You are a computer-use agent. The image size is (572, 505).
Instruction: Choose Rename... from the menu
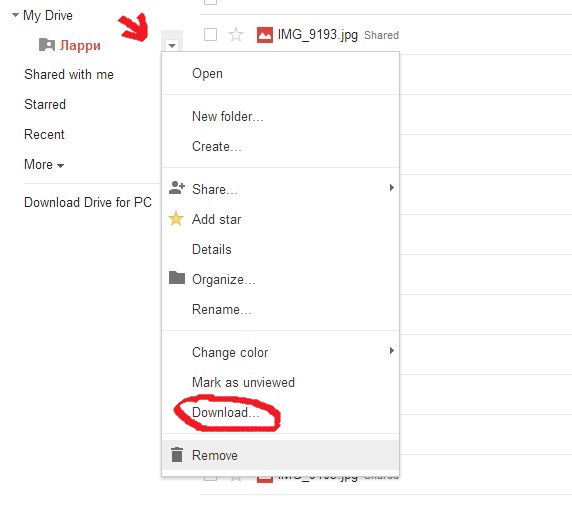[x=280, y=309]
